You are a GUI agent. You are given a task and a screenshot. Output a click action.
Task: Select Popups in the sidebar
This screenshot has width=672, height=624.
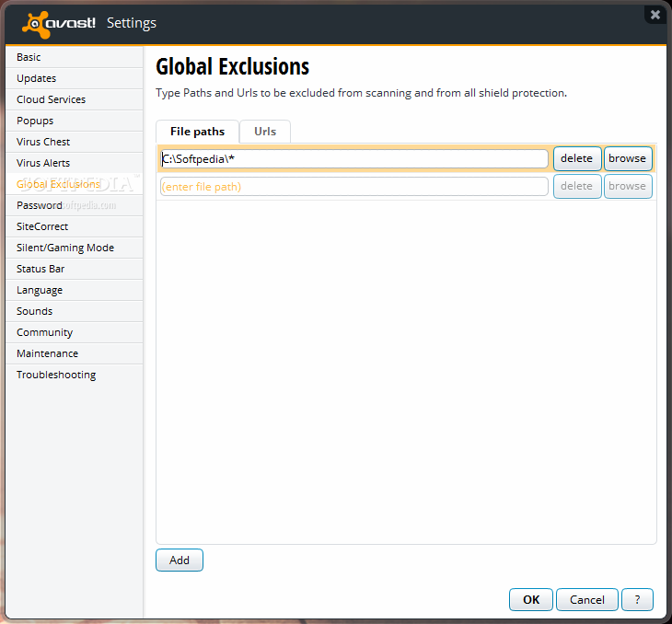coord(75,121)
